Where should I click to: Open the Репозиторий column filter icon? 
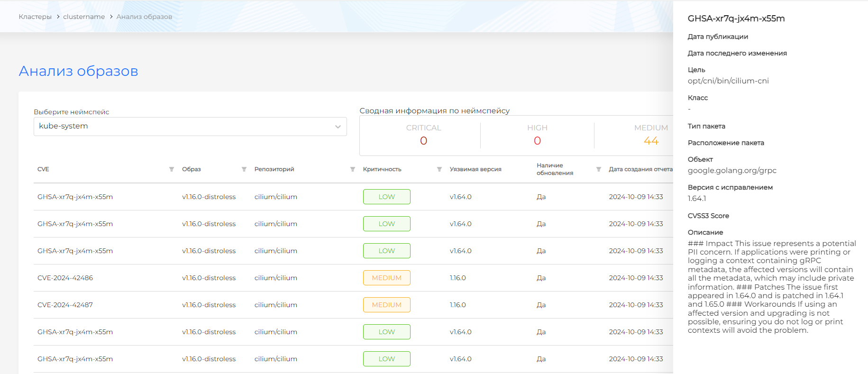pyautogui.click(x=353, y=169)
